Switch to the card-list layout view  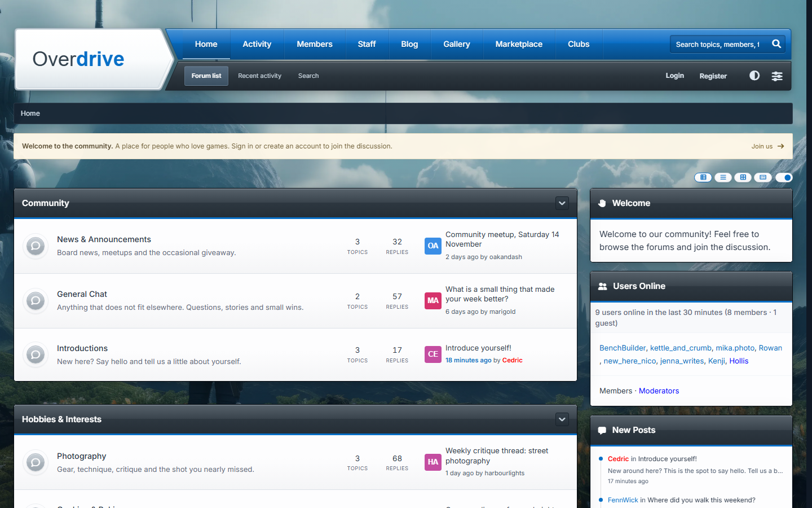tap(763, 177)
